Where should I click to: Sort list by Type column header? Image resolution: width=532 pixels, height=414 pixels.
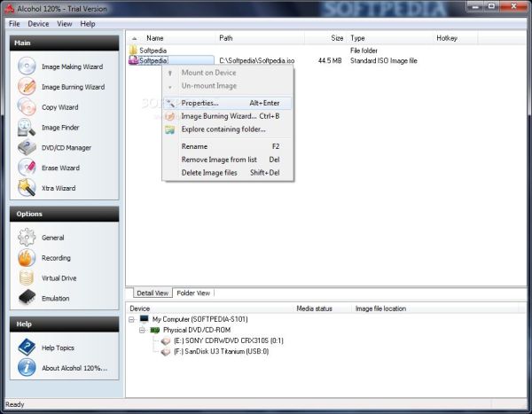(x=390, y=38)
